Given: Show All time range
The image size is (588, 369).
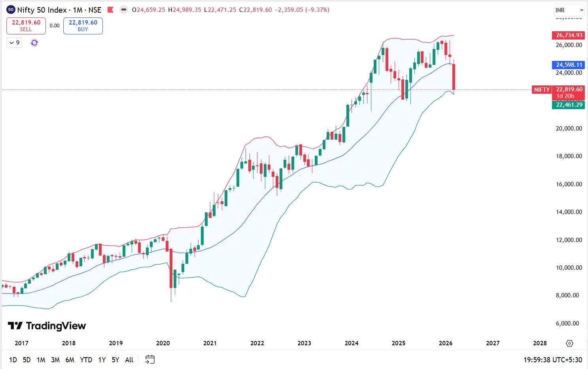Looking at the screenshot, I should (129, 360).
